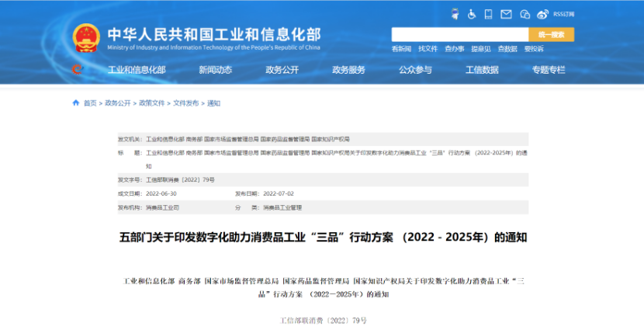Go to 首页 in breadcrumb

[90, 103]
